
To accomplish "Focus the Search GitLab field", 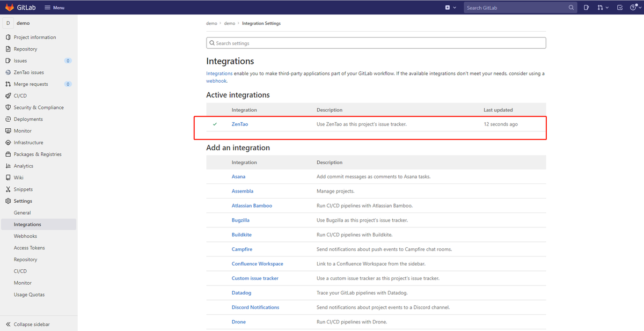I will click(519, 8).
